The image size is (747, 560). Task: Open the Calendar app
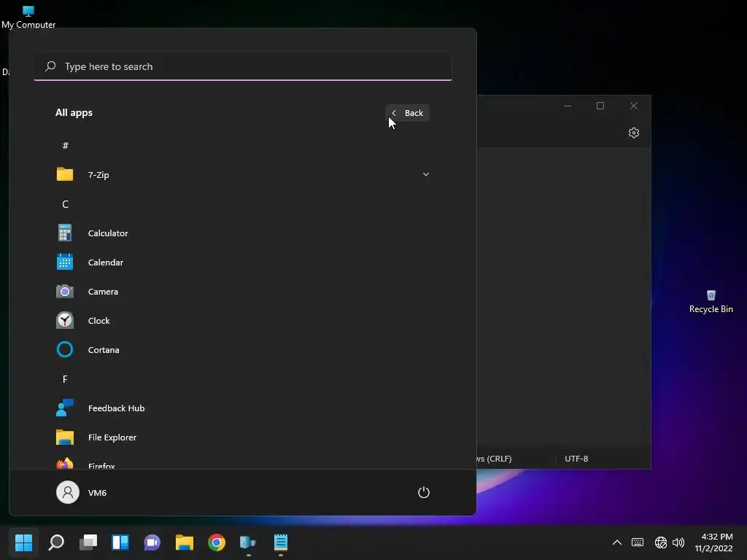point(243,262)
